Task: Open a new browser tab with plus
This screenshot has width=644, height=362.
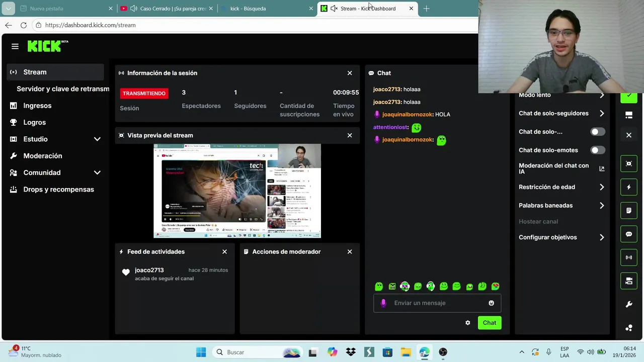Action: pyautogui.click(x=426, y=9)
